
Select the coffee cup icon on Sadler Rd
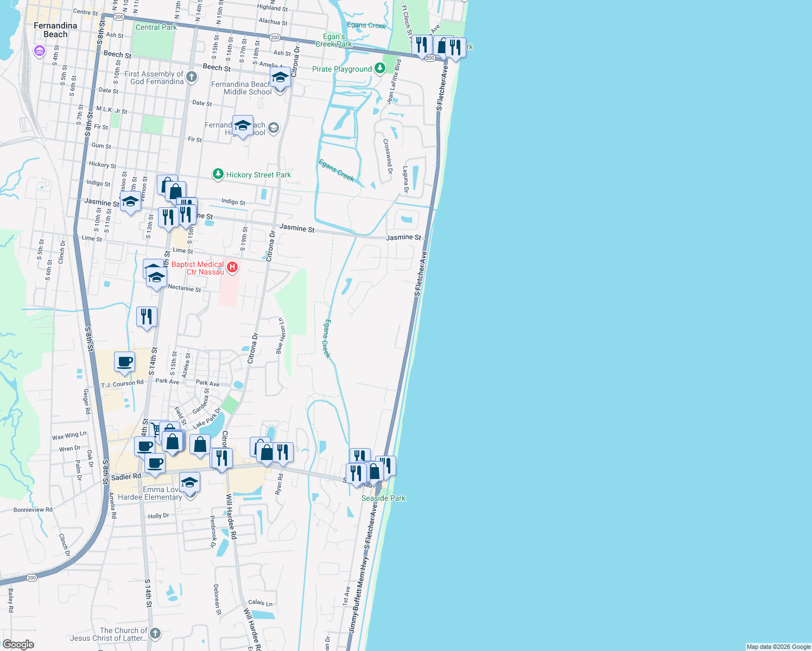click(155, 464)
